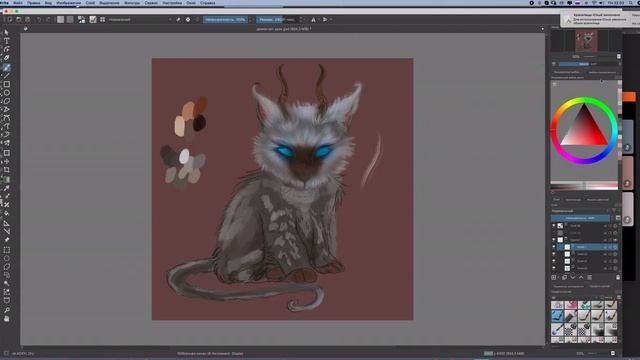This screenshot has height=360, width=640.
Task: Select the Text tool in the toolbox
Action: click(7, 40)
